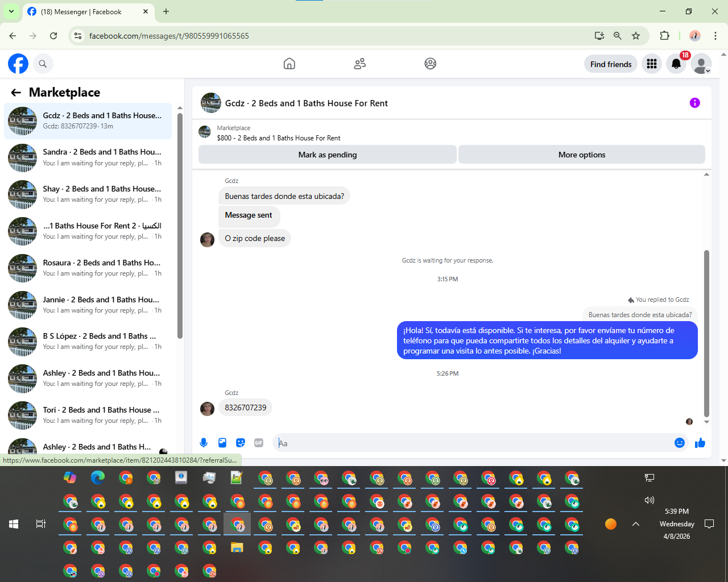Go back in browser history
Image resolution: width=728 pixels, height=582 pixels.
pos(13,36)
